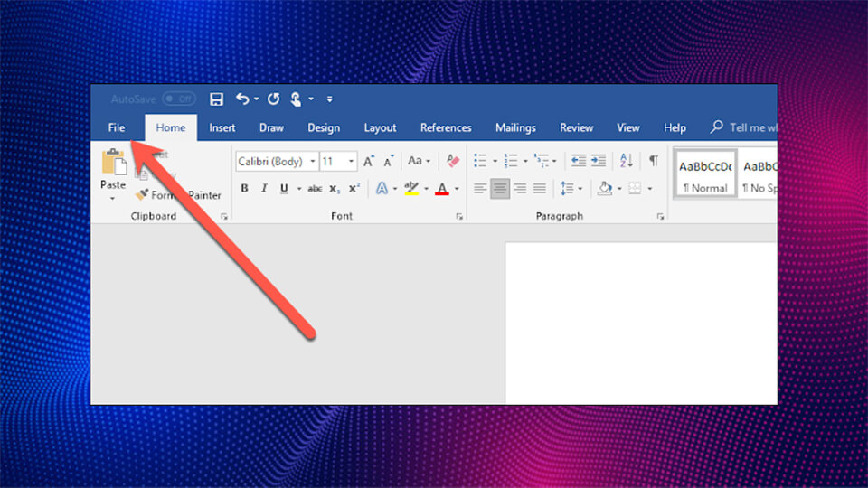Open the File tab
This screenshot has height=488, width=868.
(x=117, y=127)
